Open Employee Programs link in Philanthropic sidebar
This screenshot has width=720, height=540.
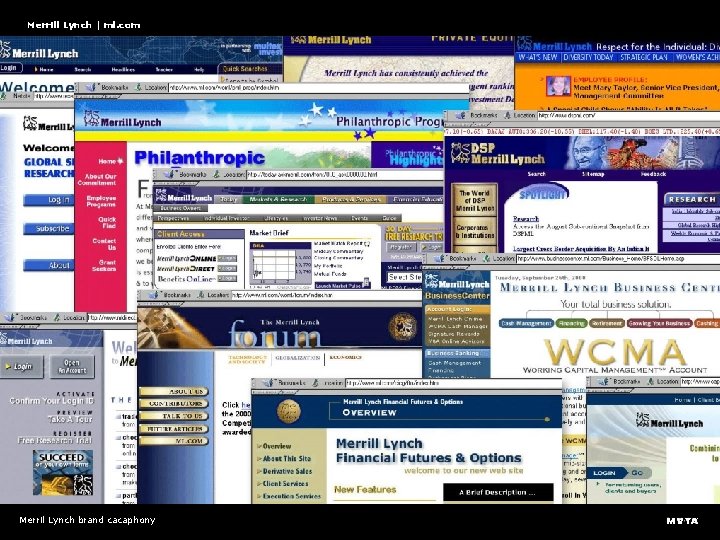101,201
